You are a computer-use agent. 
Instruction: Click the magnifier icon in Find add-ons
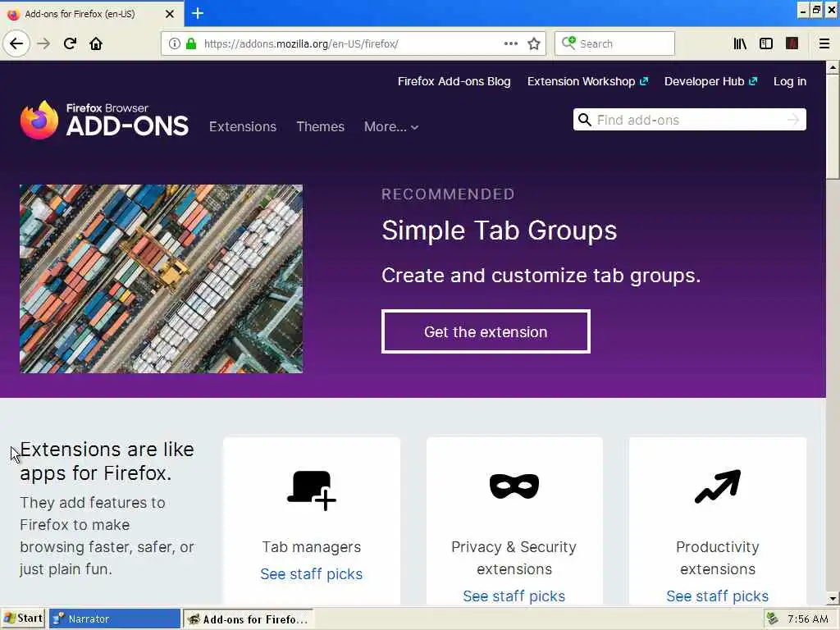(x=585, y=120)
